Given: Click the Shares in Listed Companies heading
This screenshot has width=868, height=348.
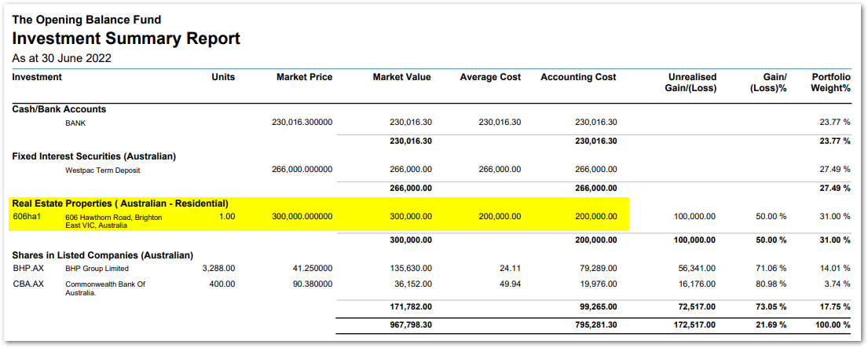Looking at the screenshot, I should 102,255.
